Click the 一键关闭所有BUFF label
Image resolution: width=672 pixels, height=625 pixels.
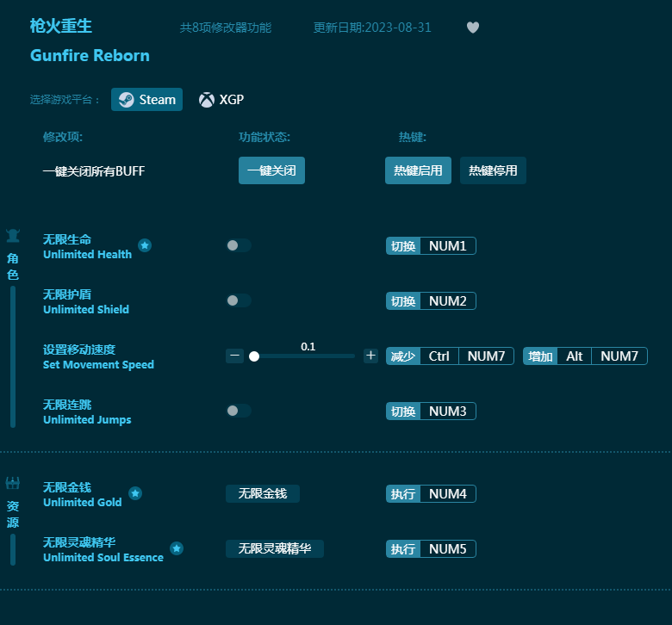coord(94,171)
